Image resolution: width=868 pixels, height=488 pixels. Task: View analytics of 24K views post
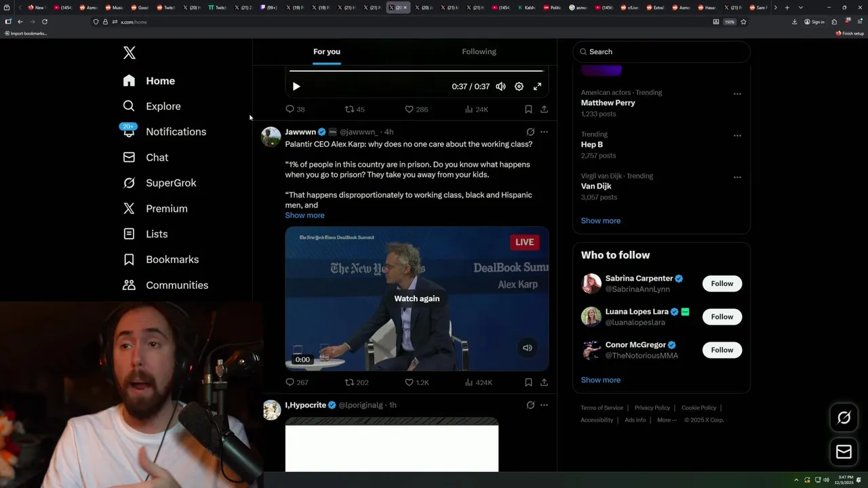(476, 109)
